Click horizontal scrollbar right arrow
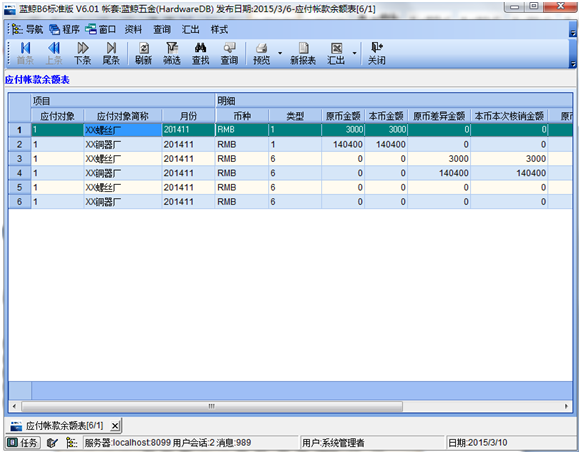The width and height of the screenshot is (581, 454). tap(566, 406)
